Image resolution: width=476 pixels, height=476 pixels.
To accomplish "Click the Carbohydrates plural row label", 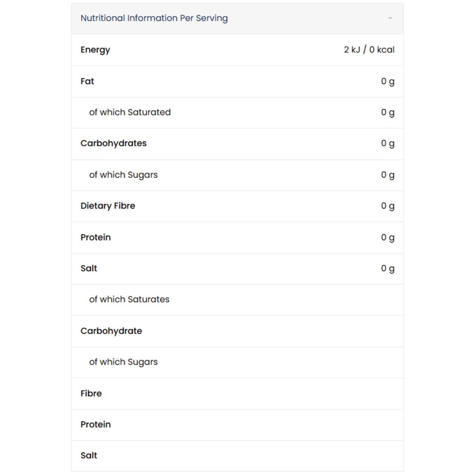I will [114, 143].
